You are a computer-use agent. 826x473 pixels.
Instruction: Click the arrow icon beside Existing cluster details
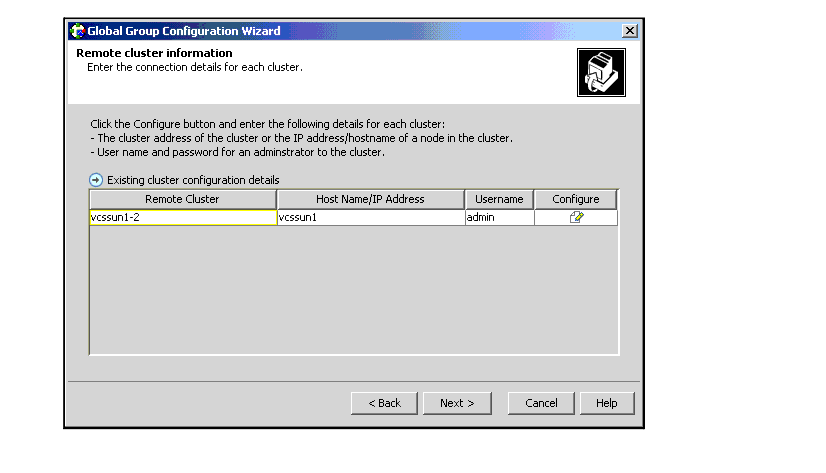[96, 180]
